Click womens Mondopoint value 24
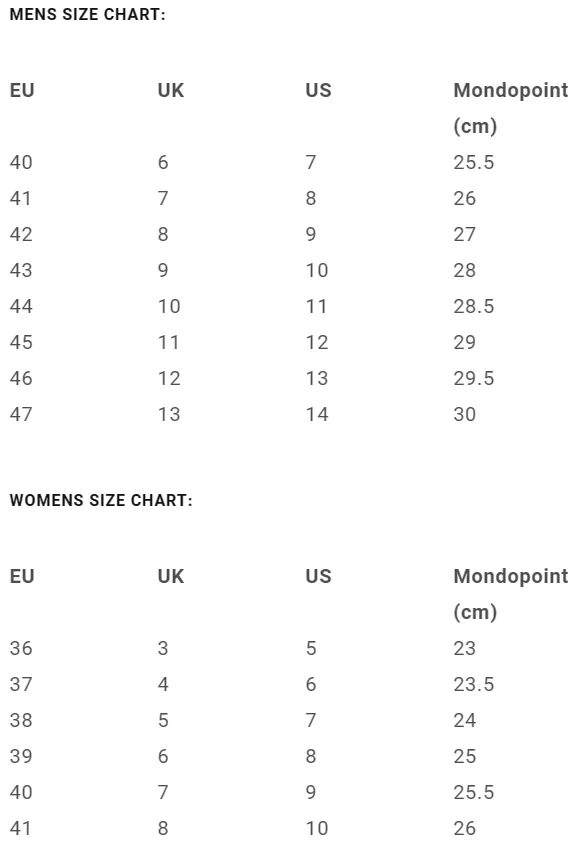 (465, 720)
